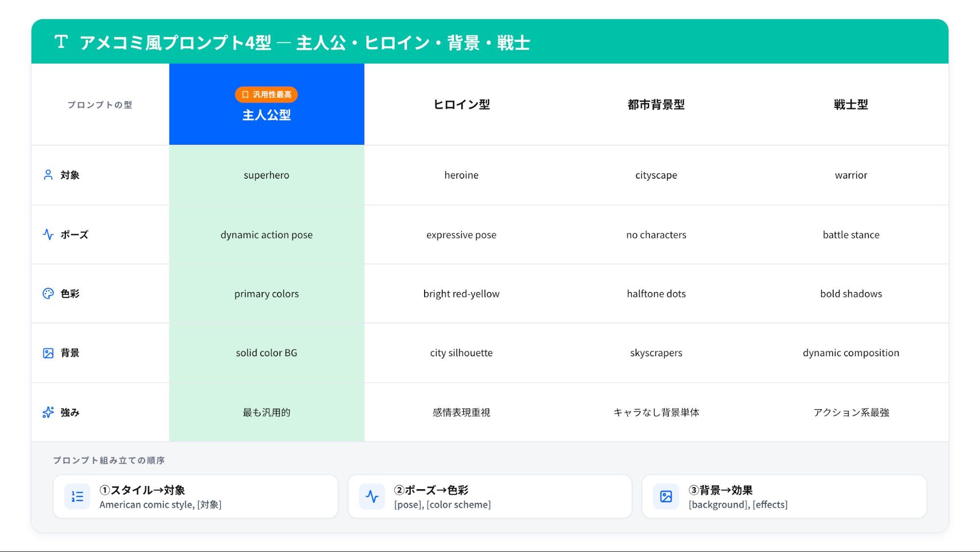The height and width of the screenshot is (552, 980).
Task: Click the 色彩 row label
Action: (x=70, y=293)
